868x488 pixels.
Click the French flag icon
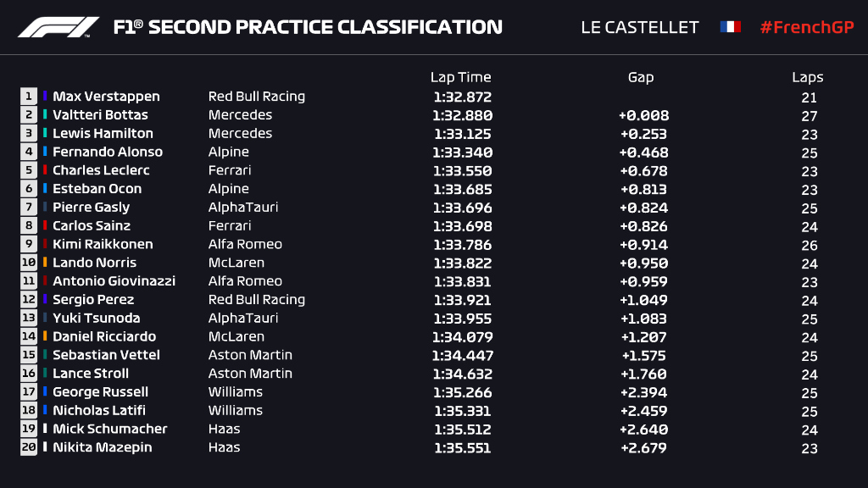[730, 27]
